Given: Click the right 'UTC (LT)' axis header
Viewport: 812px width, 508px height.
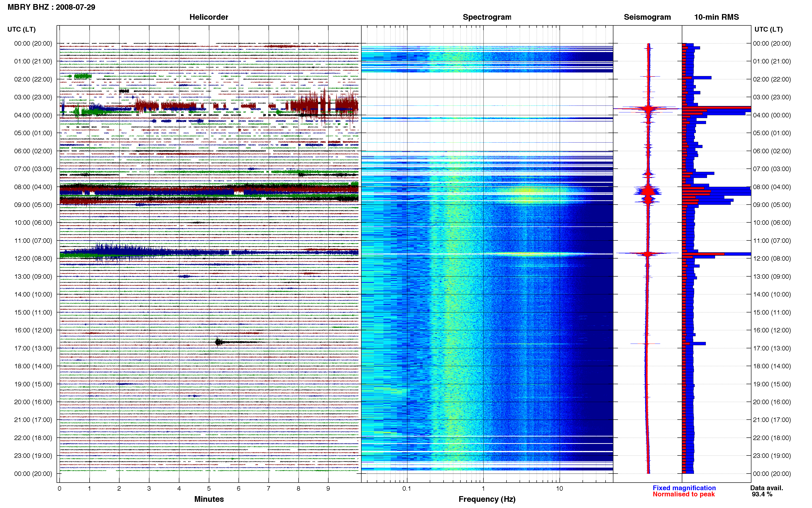Looking at the screenshot, I should click(x=768, y=29).
